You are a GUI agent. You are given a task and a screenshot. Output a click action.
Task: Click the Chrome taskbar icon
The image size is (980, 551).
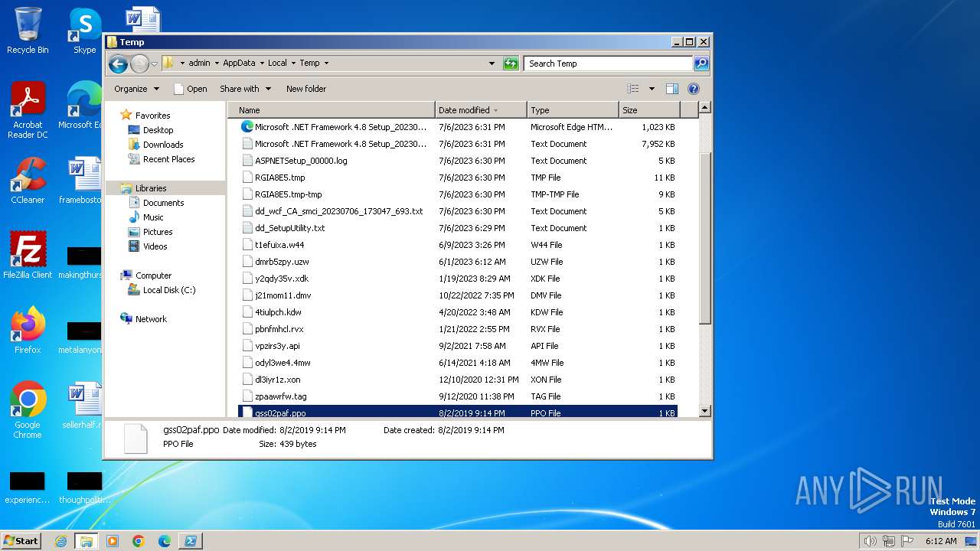(138, 541)
